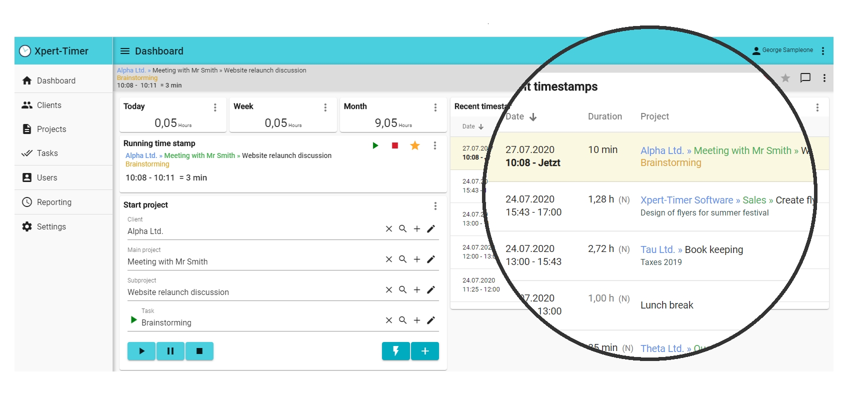Stop project with the blue stop button

click(x=199, y=351)
